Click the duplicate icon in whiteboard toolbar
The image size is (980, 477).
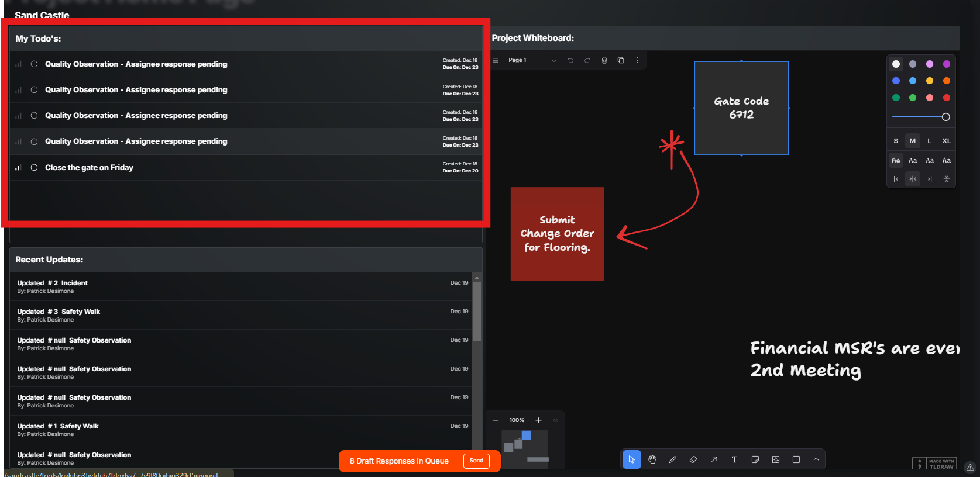(621, 60)
